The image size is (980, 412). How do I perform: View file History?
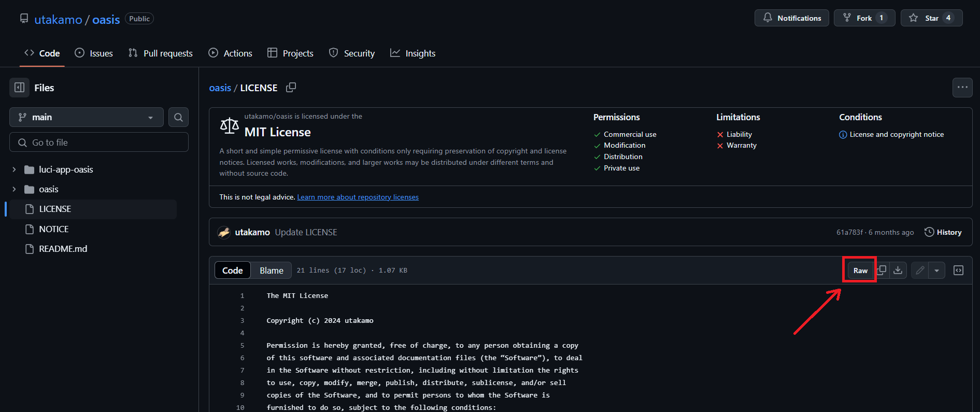[943, 232]
